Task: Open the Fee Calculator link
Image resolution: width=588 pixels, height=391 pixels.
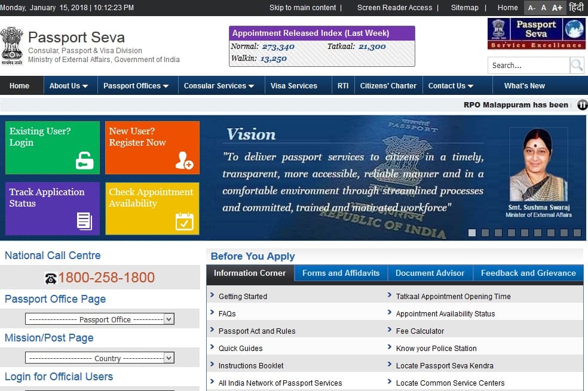Action: (x=419, y=331)
